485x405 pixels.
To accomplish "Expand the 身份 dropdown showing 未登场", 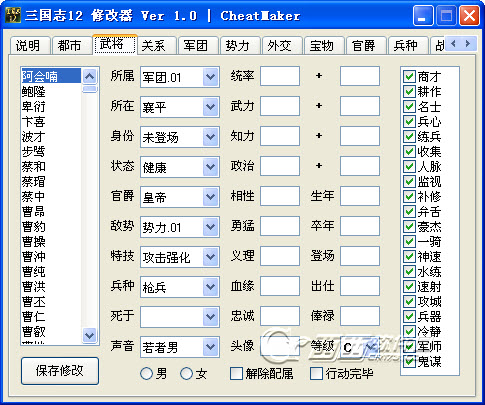I will click(210, 137).
